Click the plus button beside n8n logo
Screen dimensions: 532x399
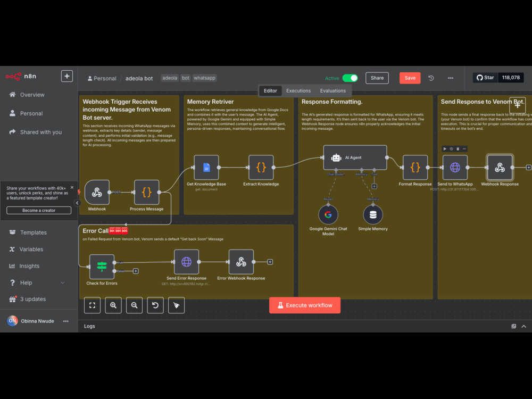(x=67, y=76)
